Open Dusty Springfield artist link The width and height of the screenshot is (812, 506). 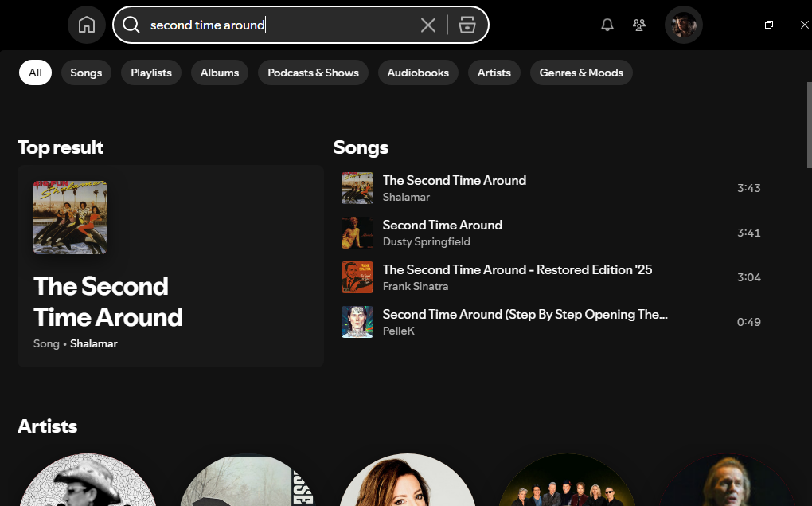[426, 241]
